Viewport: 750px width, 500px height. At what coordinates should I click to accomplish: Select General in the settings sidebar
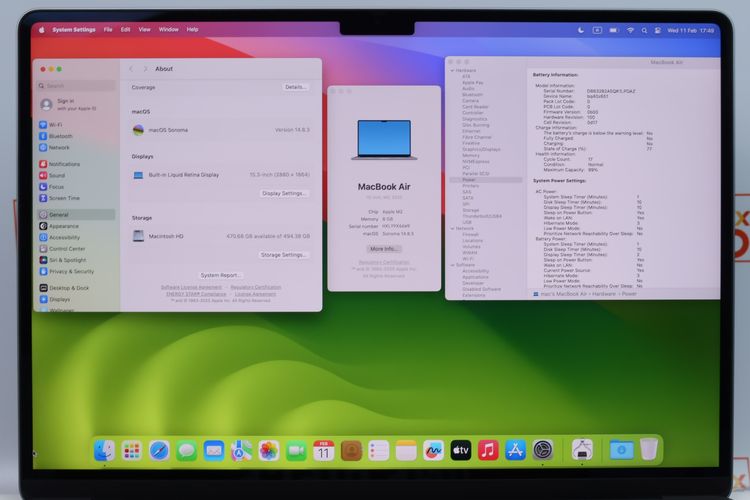77,215
